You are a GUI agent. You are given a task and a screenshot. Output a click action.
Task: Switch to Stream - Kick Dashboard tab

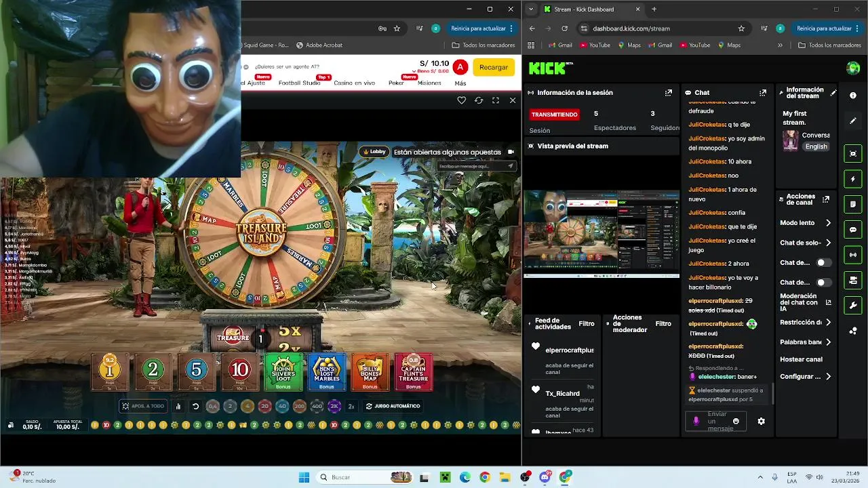(x=592, y=9)
